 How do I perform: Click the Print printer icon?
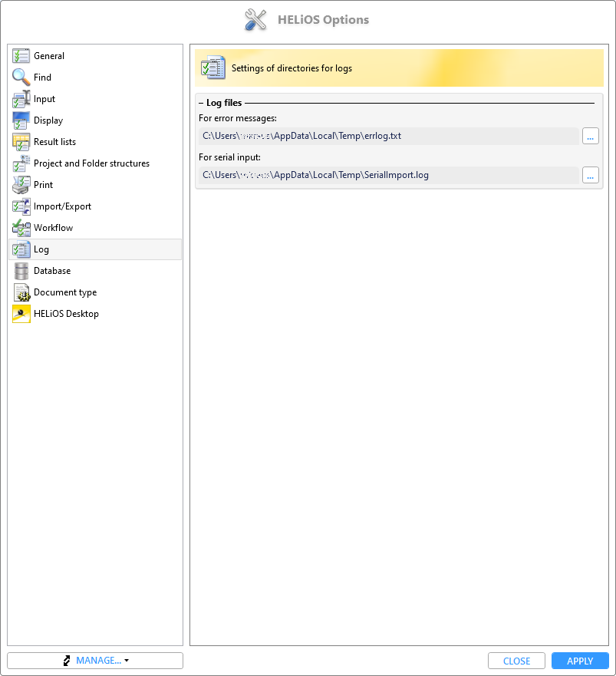tap(21, 185)
